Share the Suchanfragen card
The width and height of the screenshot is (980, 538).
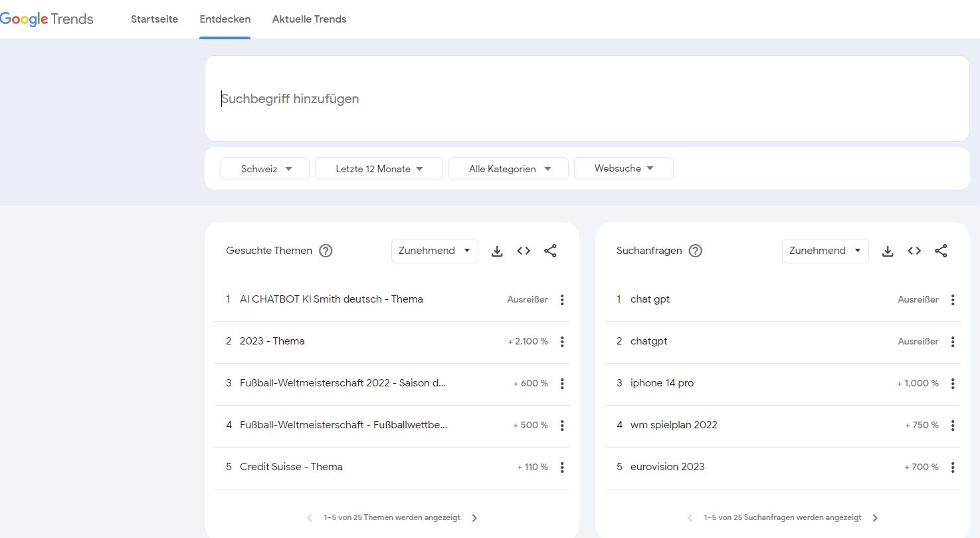(x=941, y=251)
